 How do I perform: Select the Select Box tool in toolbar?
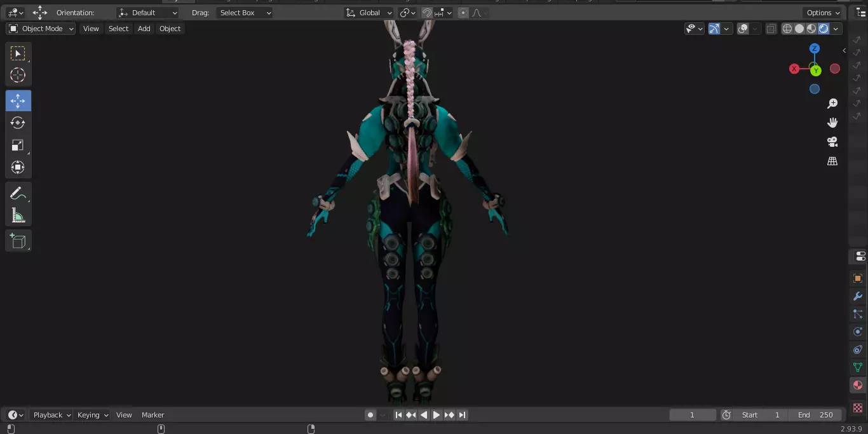[18, 53]
